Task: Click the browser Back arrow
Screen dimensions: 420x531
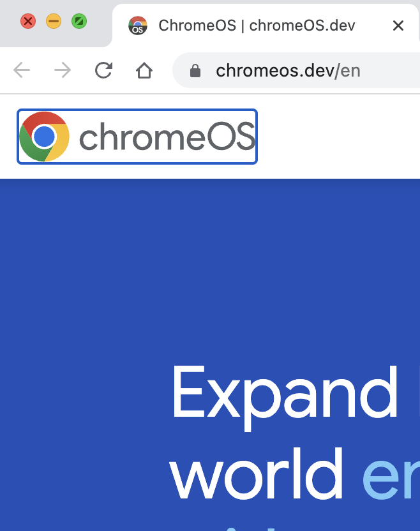Action: point(22,70)
